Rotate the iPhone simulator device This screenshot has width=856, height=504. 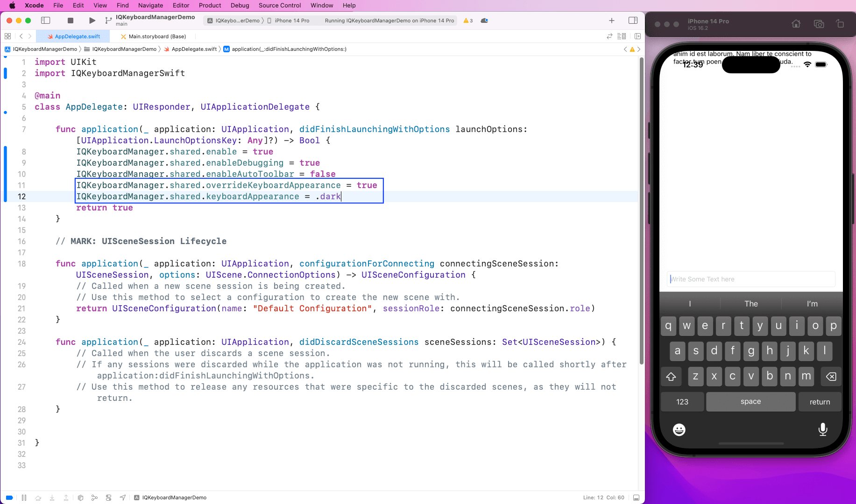tap(840, 24)
